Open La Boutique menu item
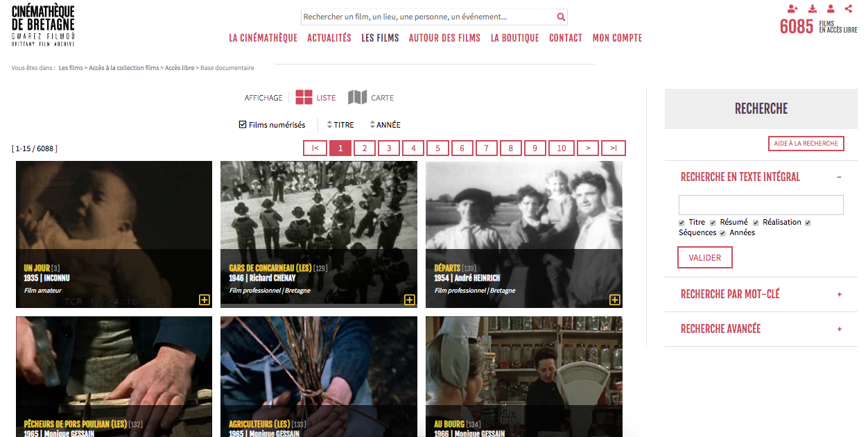Screen dimensions: 868x437 [515, 38]
